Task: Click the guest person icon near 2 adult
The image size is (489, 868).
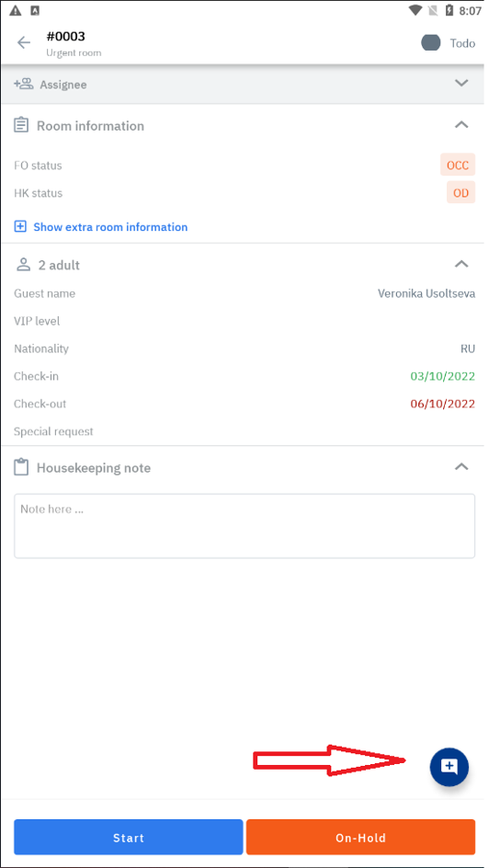Action: 23,265
